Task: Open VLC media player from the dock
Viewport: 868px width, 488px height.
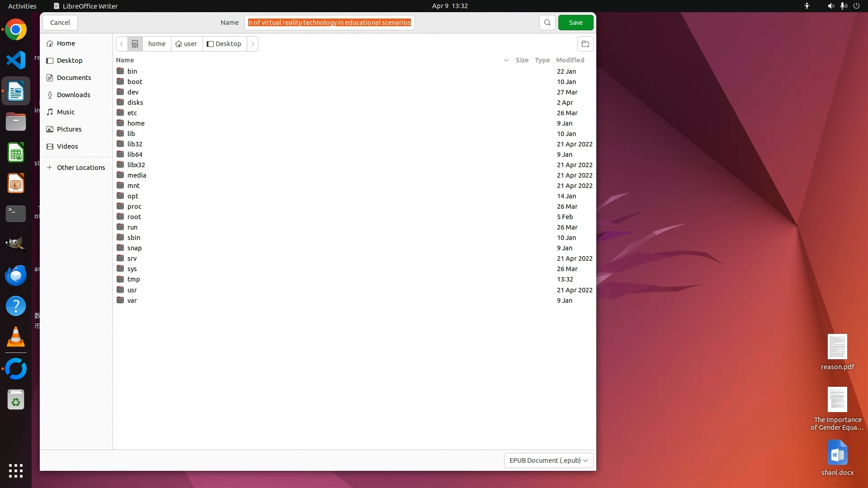Action: (16, 337)
